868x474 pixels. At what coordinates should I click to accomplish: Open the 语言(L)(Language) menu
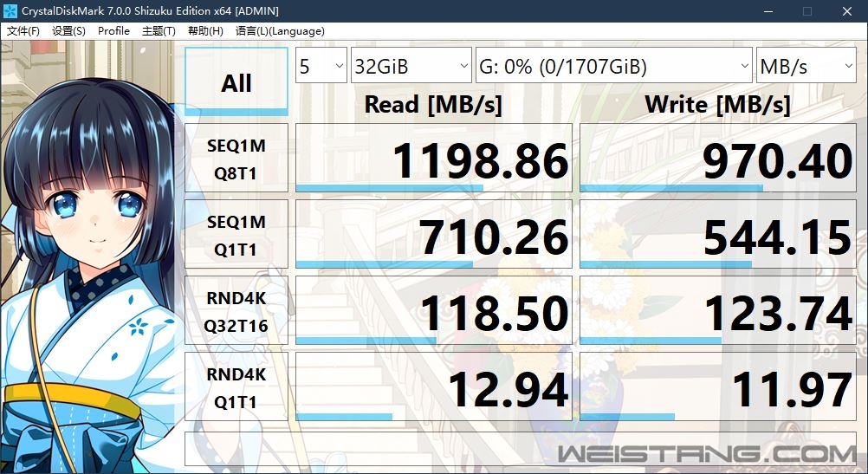(x=280, y=31)
